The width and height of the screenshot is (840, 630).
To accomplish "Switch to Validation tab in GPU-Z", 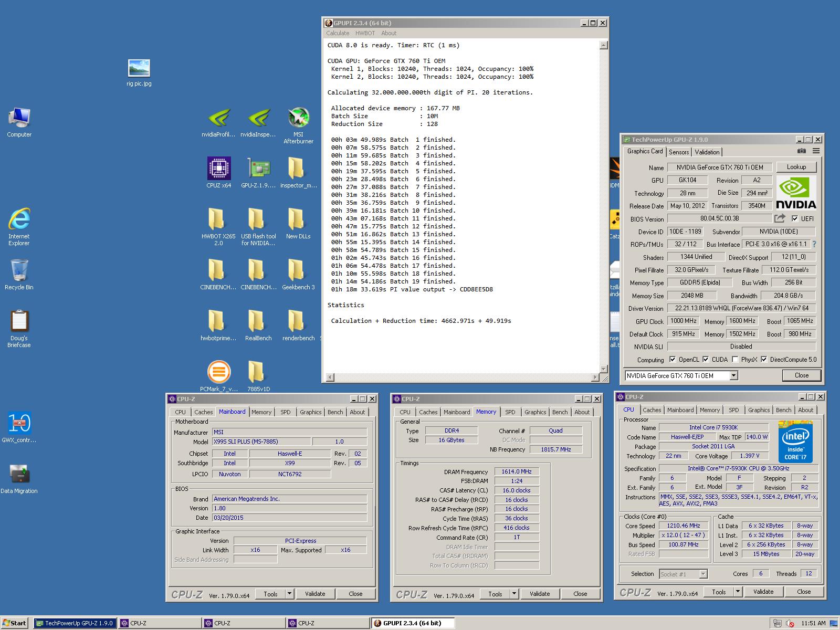I will (707, 152).
